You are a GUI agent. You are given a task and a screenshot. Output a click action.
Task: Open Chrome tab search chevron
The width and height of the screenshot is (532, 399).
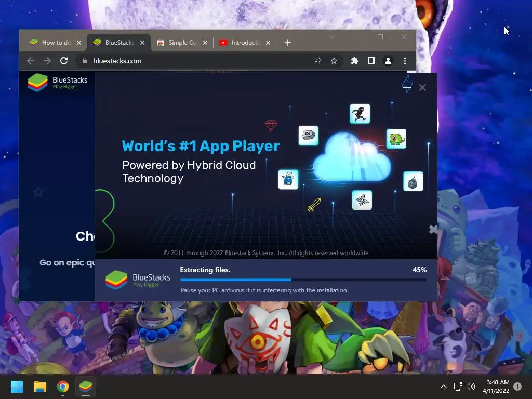click(332, 37)
